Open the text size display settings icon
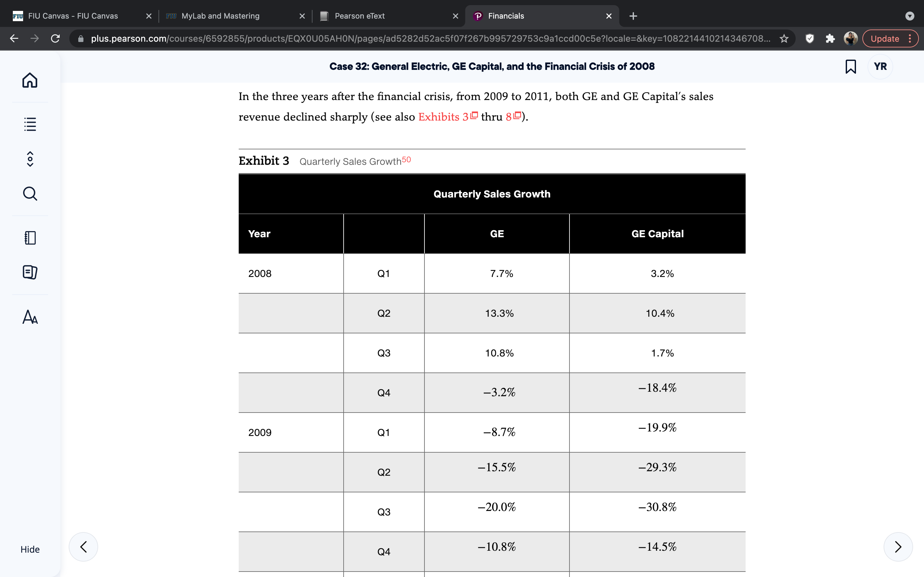Viewport: 924px width, 577px height. click(30, 317)
